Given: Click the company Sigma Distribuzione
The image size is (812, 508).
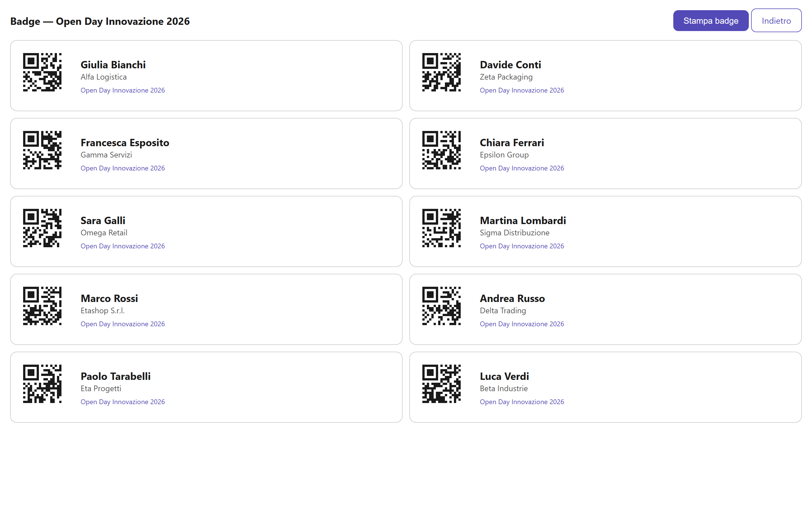Looking at the screenshot, I should pos(514,233).
